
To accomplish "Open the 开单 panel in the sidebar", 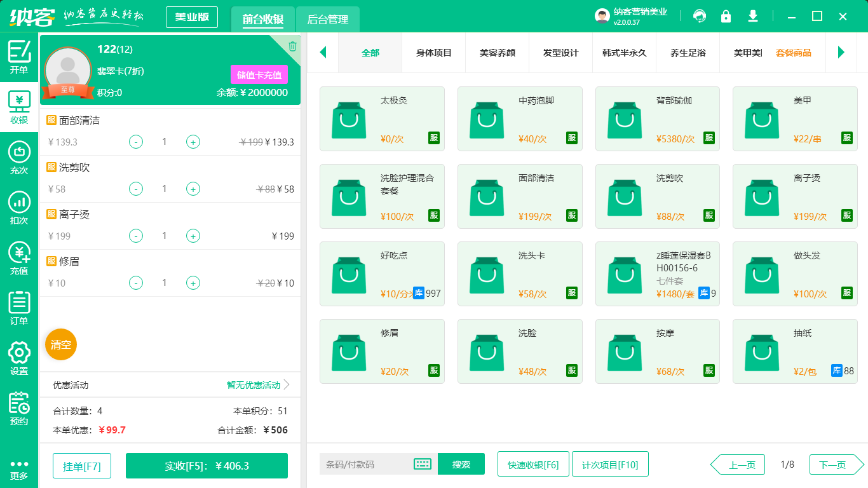I will click(x=18, y=56).
